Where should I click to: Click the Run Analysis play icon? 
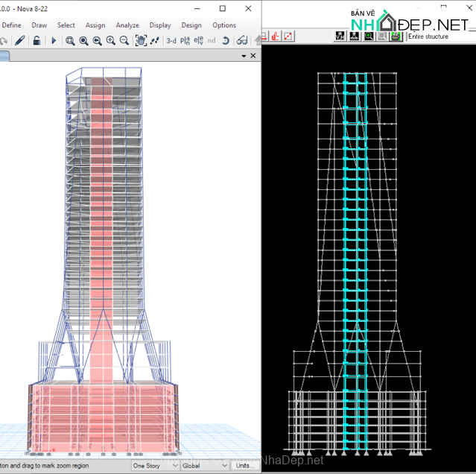54,40
